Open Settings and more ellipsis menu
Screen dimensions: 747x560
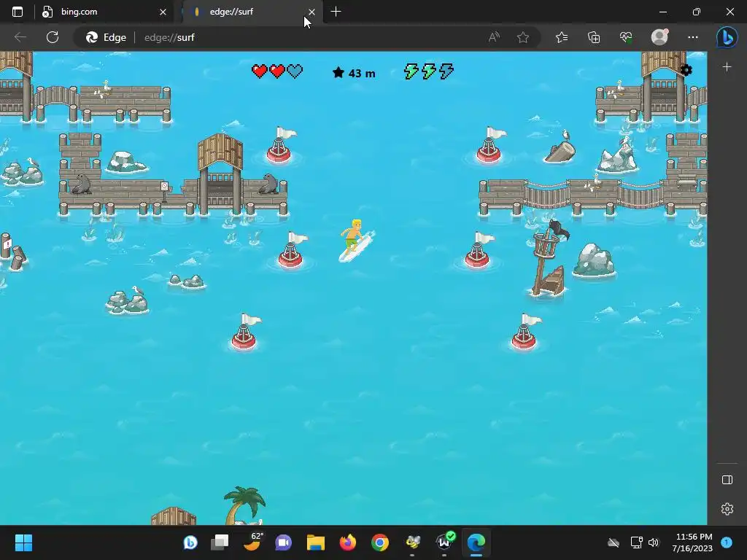[693, 37]
